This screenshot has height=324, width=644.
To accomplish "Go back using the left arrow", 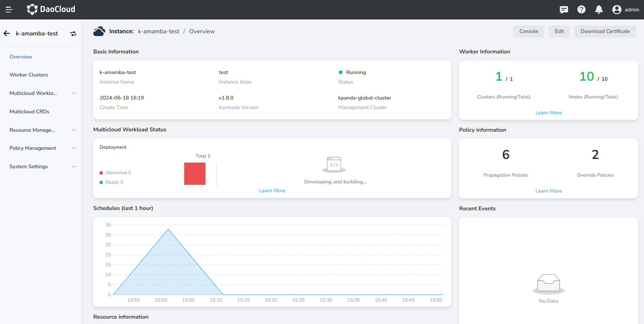I will click(7, 33).
